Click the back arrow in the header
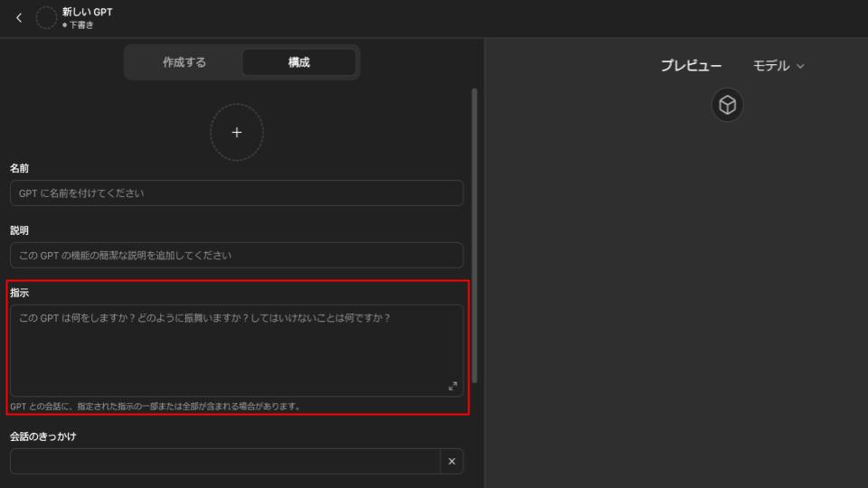Image resolution: width=868 pixels, height=488 pixels. pos(19,18)
